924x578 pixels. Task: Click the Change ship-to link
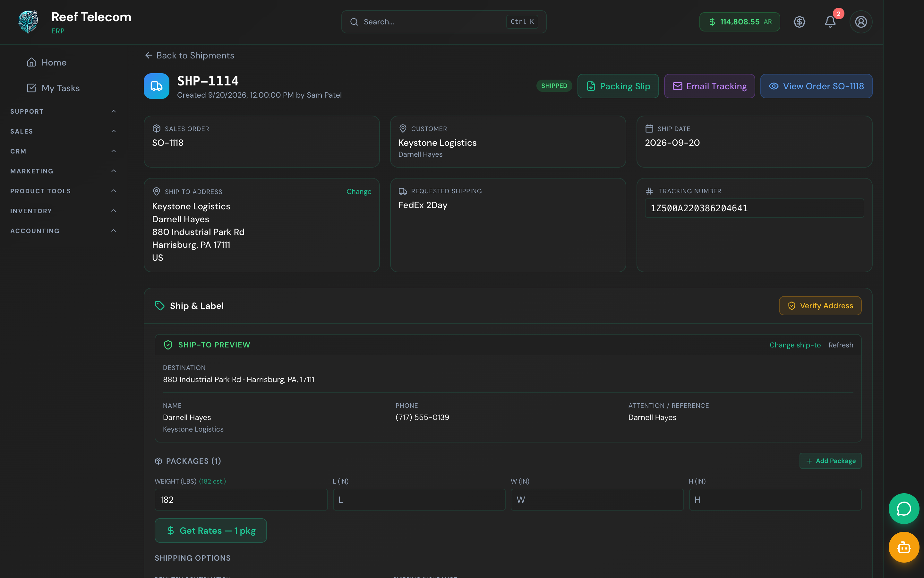795,345
